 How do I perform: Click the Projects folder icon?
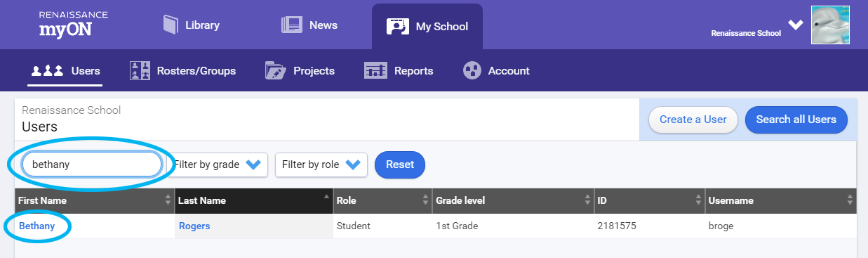[275, 71]
